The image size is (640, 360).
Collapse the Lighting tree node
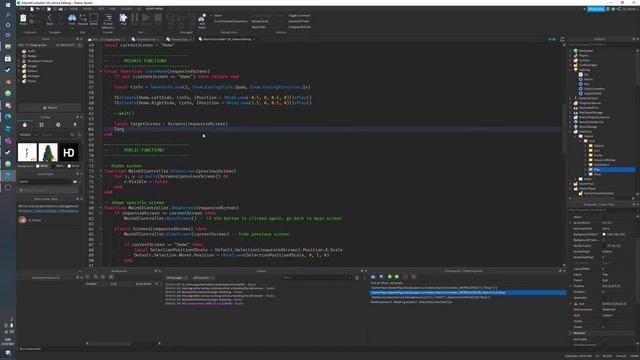coord(571,70)
